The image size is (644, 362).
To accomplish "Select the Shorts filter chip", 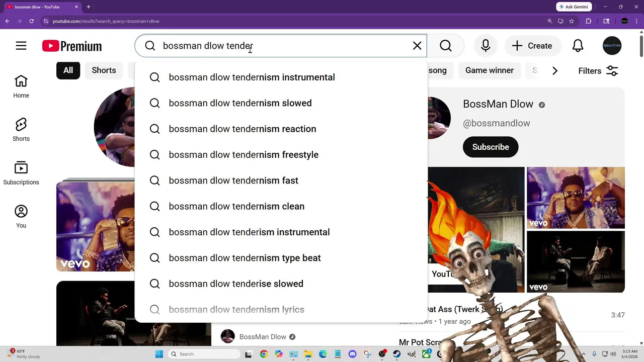I will (104, 70).
